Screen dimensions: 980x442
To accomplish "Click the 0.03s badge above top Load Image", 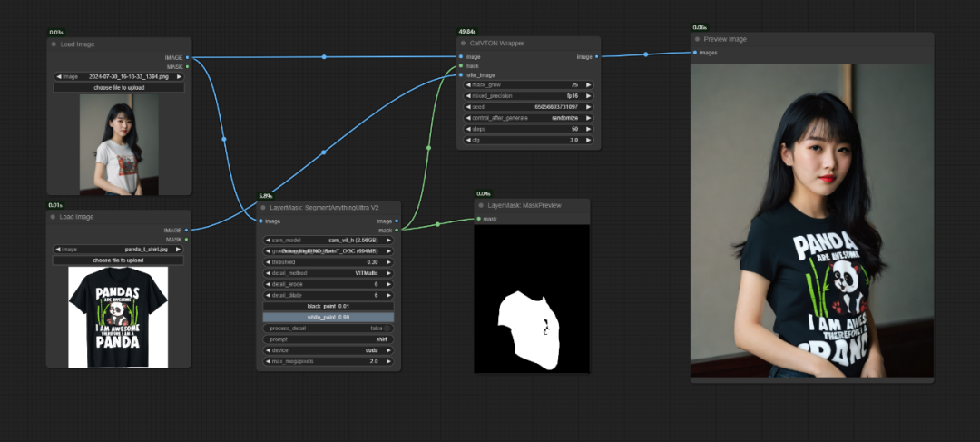I will (x=56, y=32).
